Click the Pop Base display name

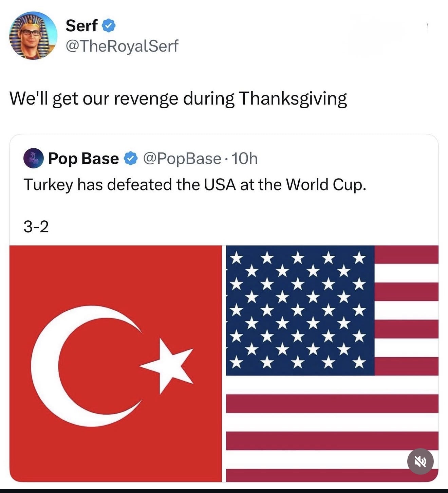tap(83, 159)
